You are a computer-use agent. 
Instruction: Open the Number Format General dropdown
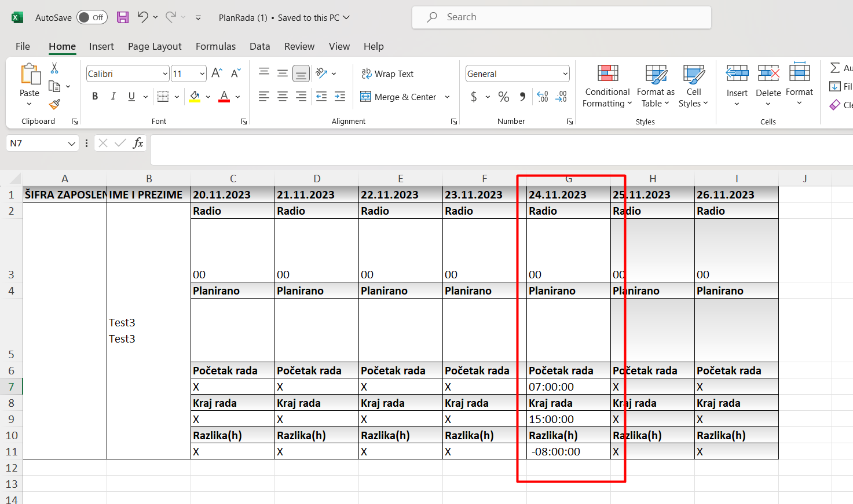click(565, 74)
